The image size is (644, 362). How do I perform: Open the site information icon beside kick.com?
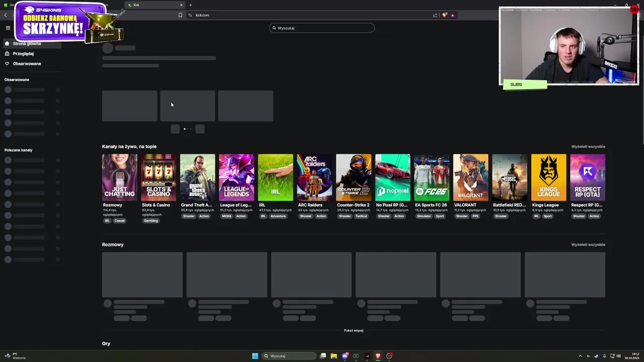(x=190, y=15)
